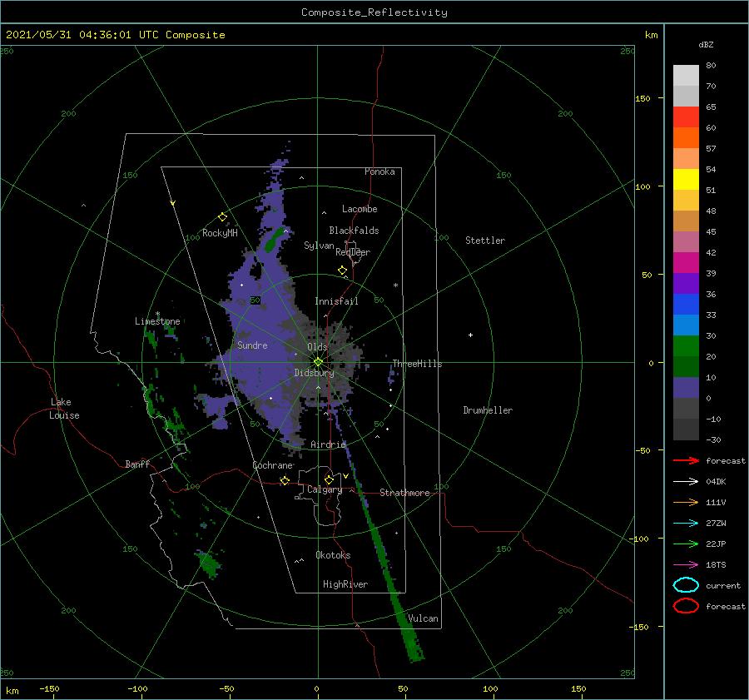Click the dBZ legend heading
Image resolution: width=749 pixels, height=700 pixels.
click(706, 44)
